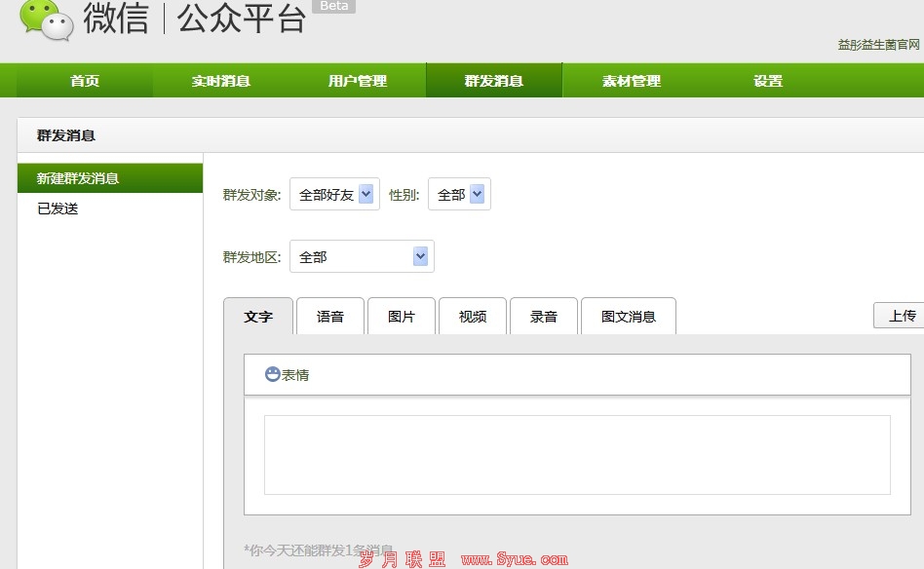This screenshot has height=569, width=924.
Task: Select the 图片 tab
Action: (x=402, y=317)
